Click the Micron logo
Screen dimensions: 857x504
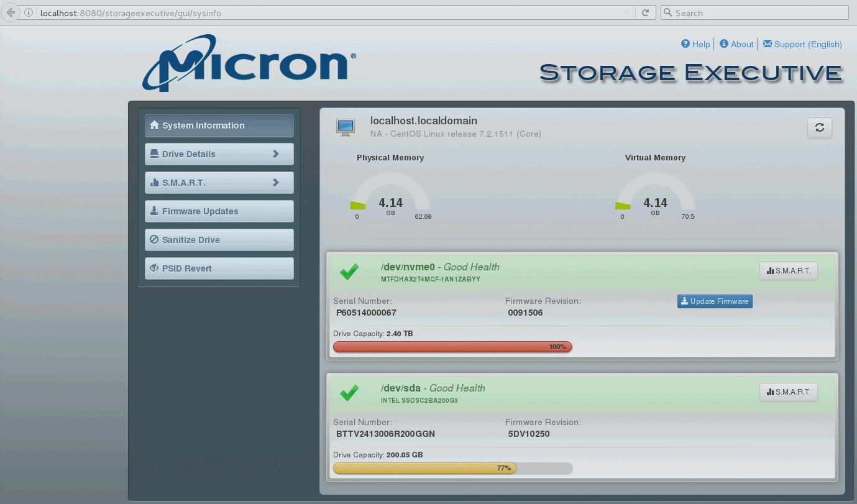click(x=249, y=63)
